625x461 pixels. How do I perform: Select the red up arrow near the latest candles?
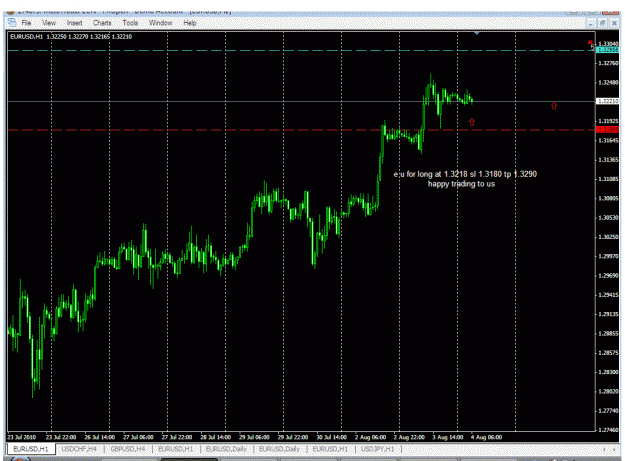click(472, 122)
